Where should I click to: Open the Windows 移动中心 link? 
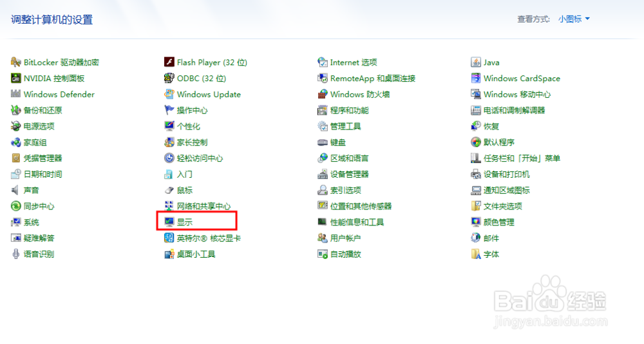pyautogui.click(x=517, y=95)
